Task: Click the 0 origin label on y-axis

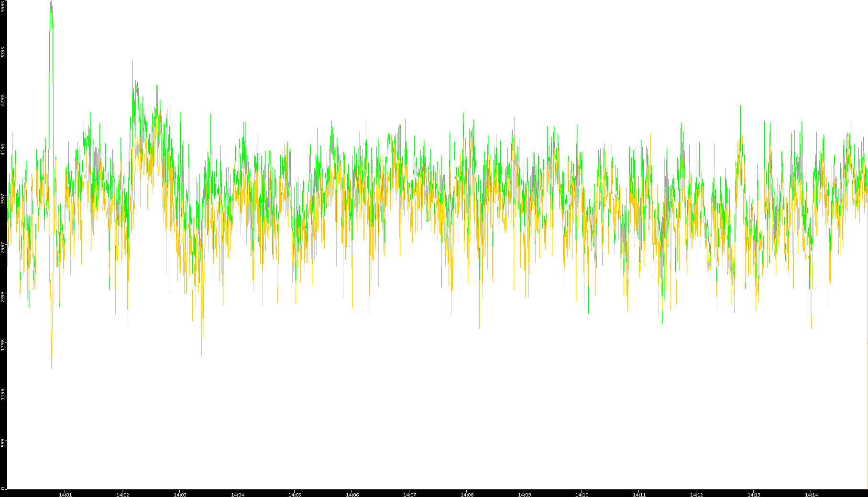Action: [x=3, y=488]
